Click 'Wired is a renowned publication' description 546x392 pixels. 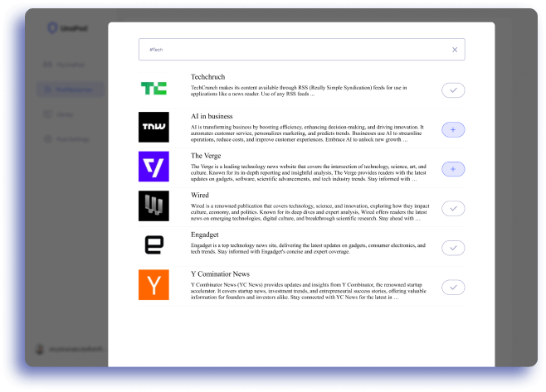[x=310, y=212]
